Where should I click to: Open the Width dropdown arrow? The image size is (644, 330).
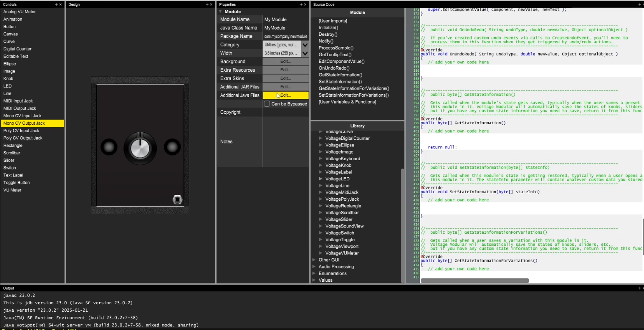[305, 53]
